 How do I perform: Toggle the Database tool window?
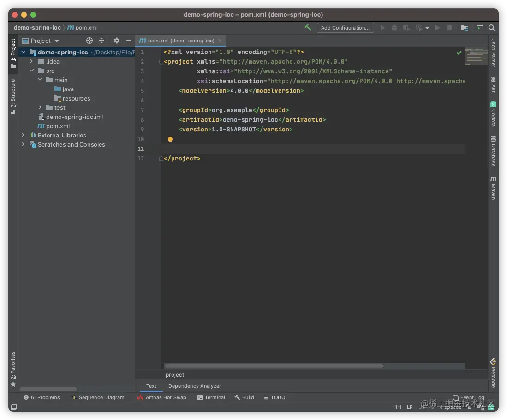pyautogui.click(x=493, y=151)
